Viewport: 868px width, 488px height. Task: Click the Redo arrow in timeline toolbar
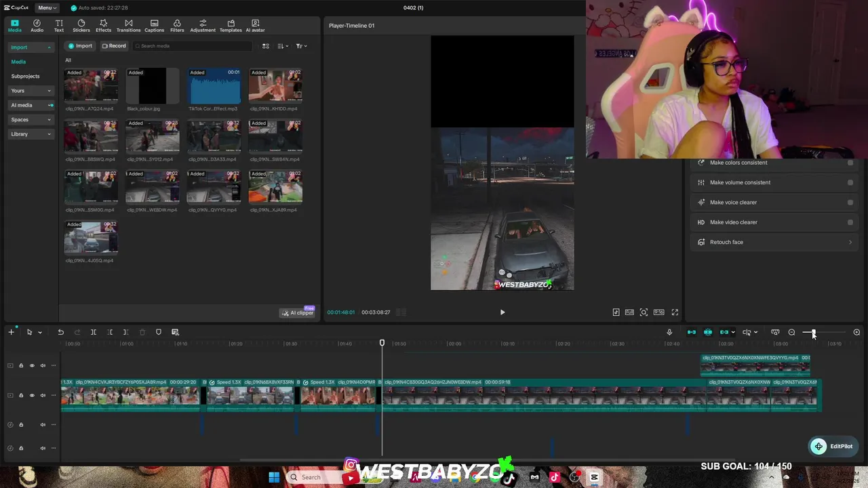tap(77, 332)
